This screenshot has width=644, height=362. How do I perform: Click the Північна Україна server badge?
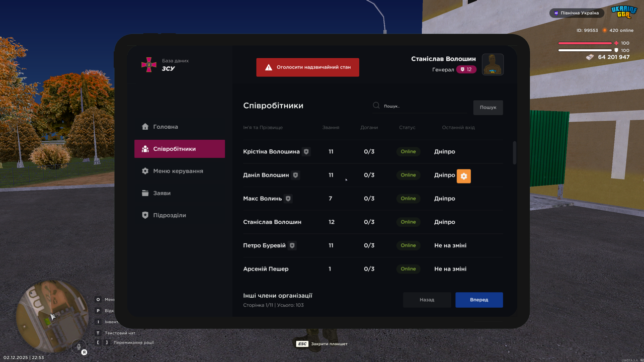(x=577, y=13)
